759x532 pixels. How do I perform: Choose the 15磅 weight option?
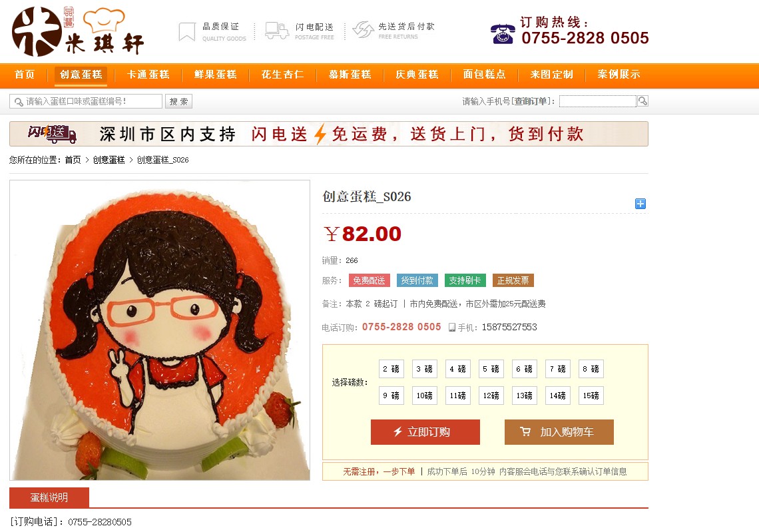(591, 396)
